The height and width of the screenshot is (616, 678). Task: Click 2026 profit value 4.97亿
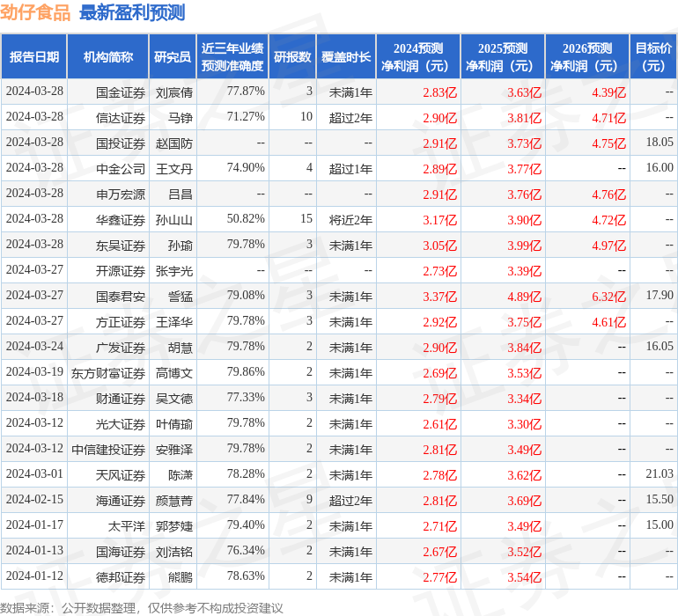pyautogui.click(x=608, y=246)
